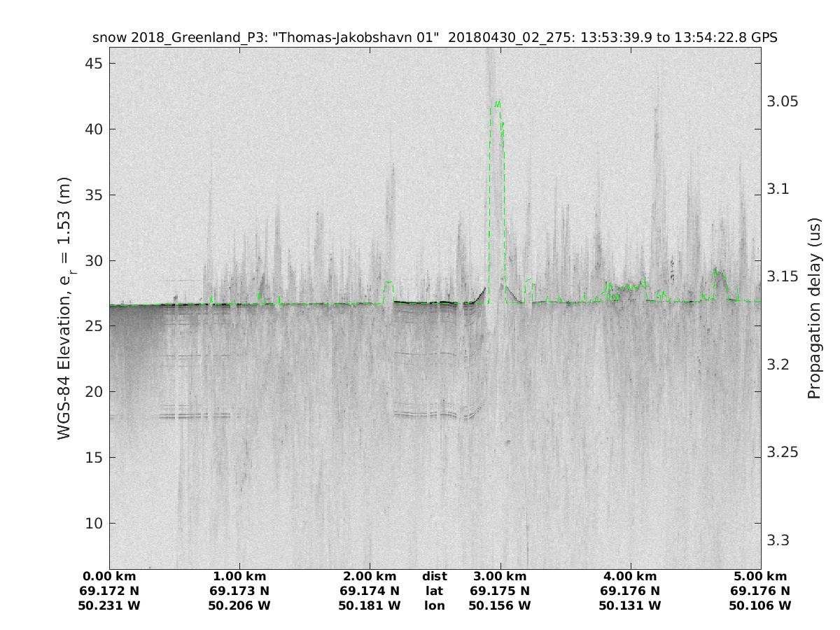840x630 pixels.
Task: Click the WGS-84 Elevation axis label
Action: pyautogui.click(x=65, y=308)
